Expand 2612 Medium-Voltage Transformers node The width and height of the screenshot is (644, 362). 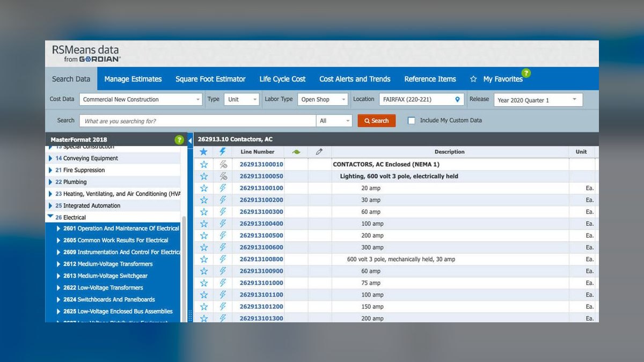[58, 264]
